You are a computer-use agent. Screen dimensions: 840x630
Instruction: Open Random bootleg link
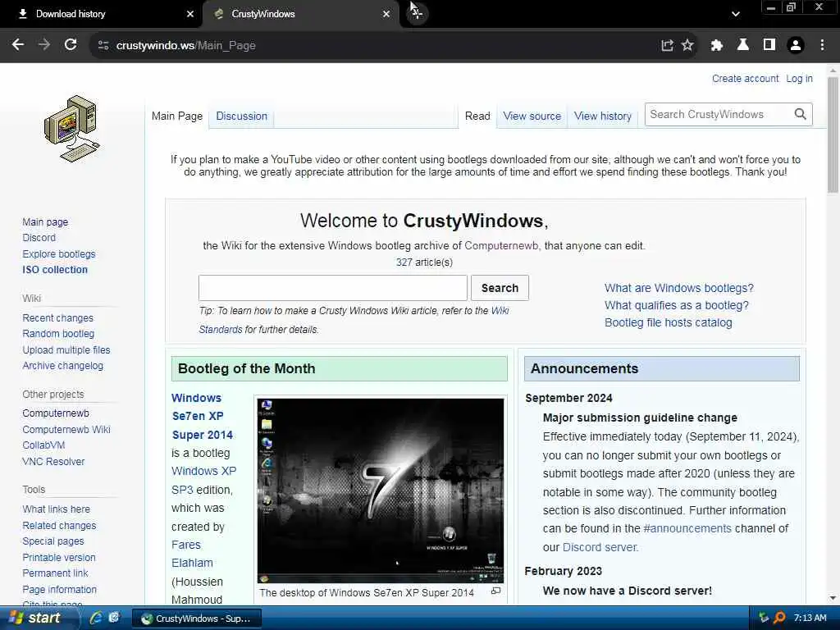click(x=58, y=333)
